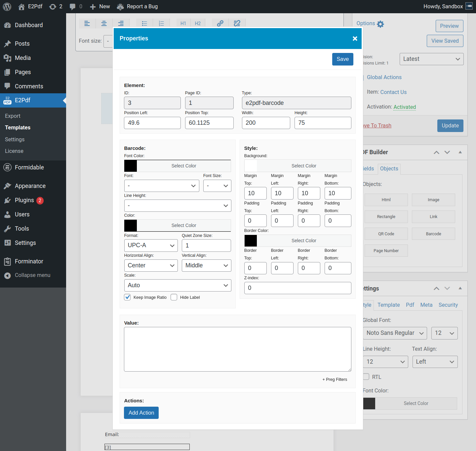Click the numbered list toolbar icon
Viewport: 476px width, 451px height.
[x=161, y=23]
